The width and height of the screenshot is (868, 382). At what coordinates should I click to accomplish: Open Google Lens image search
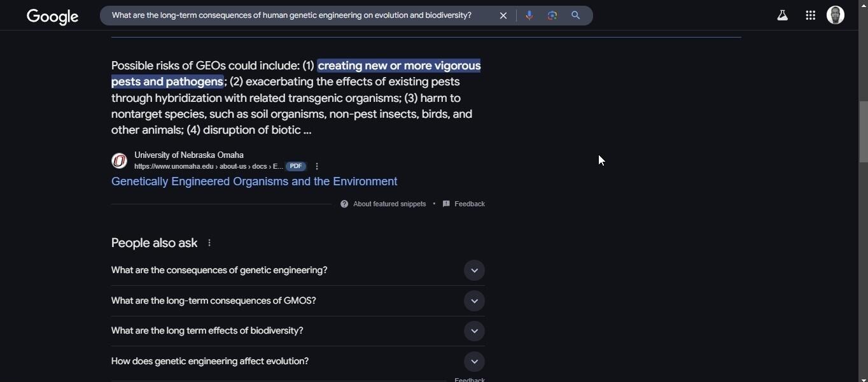552,15
